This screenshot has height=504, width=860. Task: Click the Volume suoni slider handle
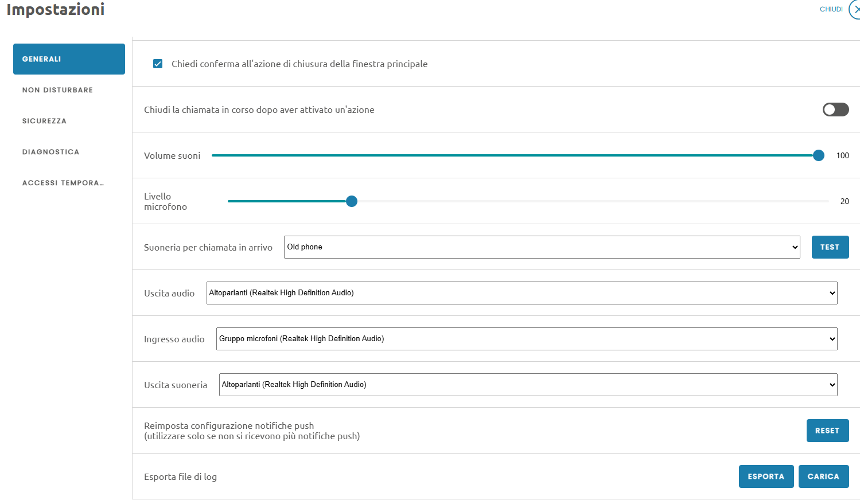(819, 155)
